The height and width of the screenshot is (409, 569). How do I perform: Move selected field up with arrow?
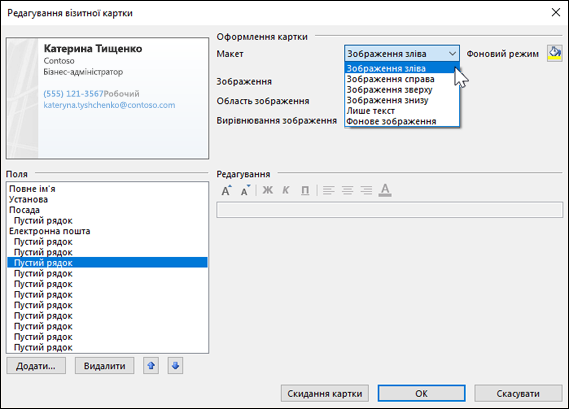pyautogui.click(x=151, y=365)
